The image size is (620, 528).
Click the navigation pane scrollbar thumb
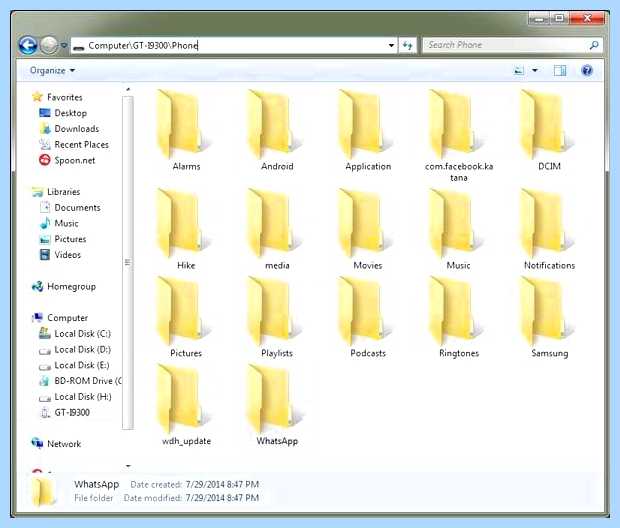pyautogui.click(x=128, y=263)
